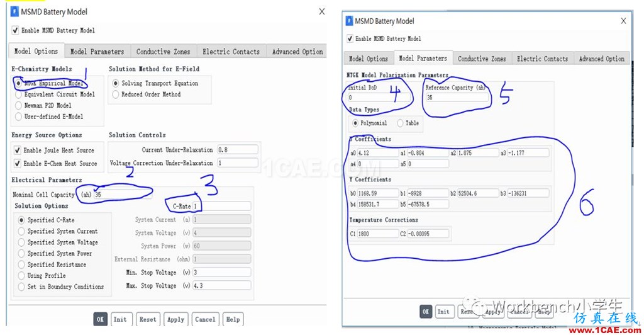Image resolution: width=644 pixels, height=335 pixels.
Task: Click Cancel button in left dialog
Action: pyautogui.click(x=205, y=319)
